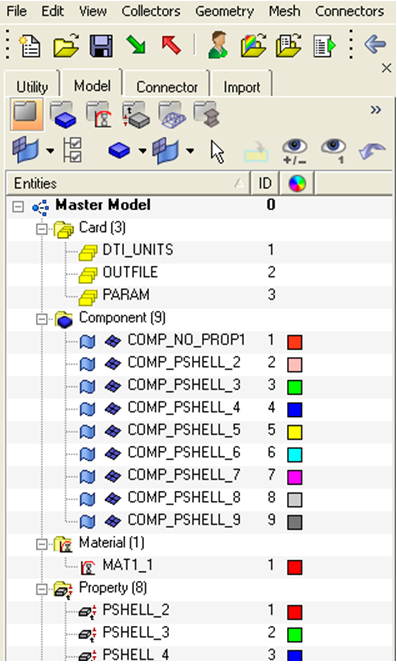Click the add to panel icon
The height and width of the screenshot is (671, 397).
pyautogui.click(x=256, y=152)
